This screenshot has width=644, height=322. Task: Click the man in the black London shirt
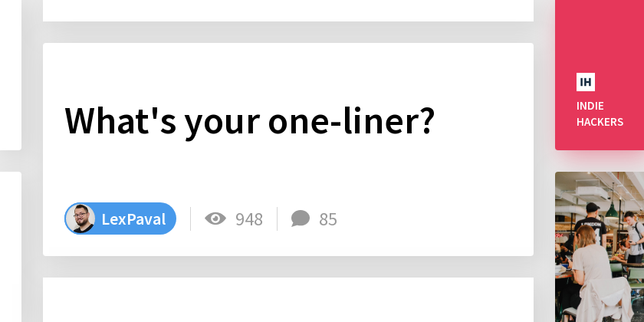pos(590,225)
